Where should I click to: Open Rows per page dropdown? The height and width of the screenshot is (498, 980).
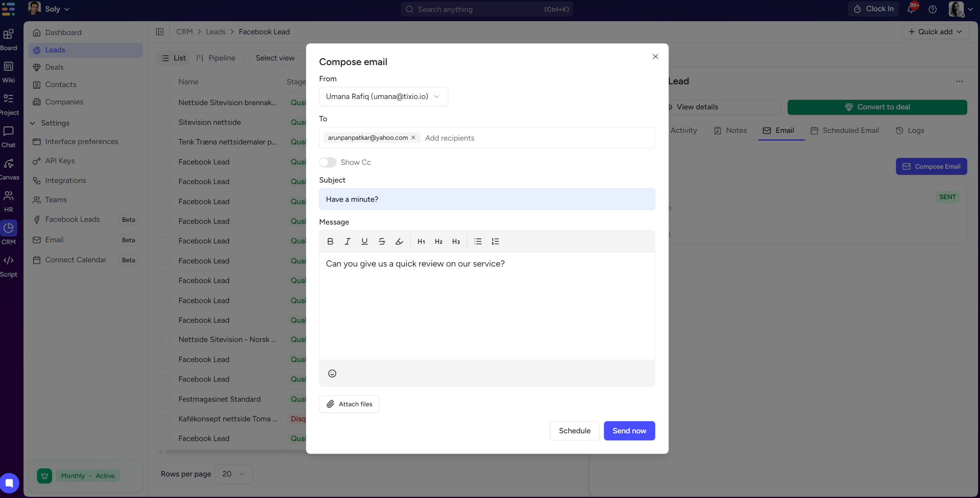point(234,474)
